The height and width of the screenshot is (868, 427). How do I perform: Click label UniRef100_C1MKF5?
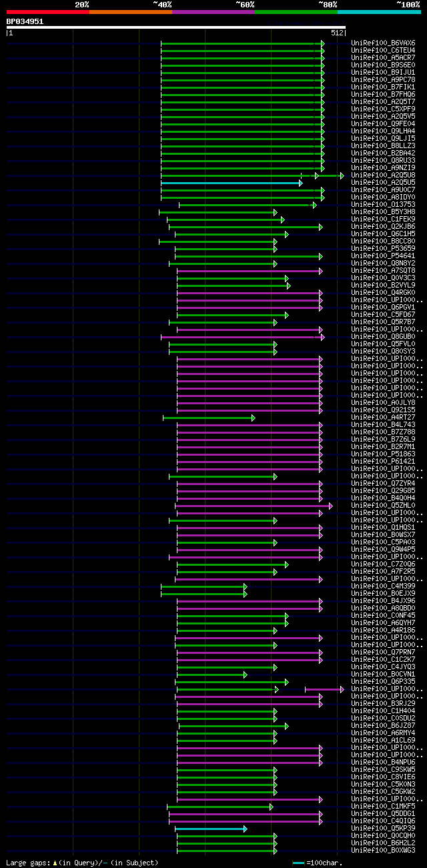pos(383,807)
